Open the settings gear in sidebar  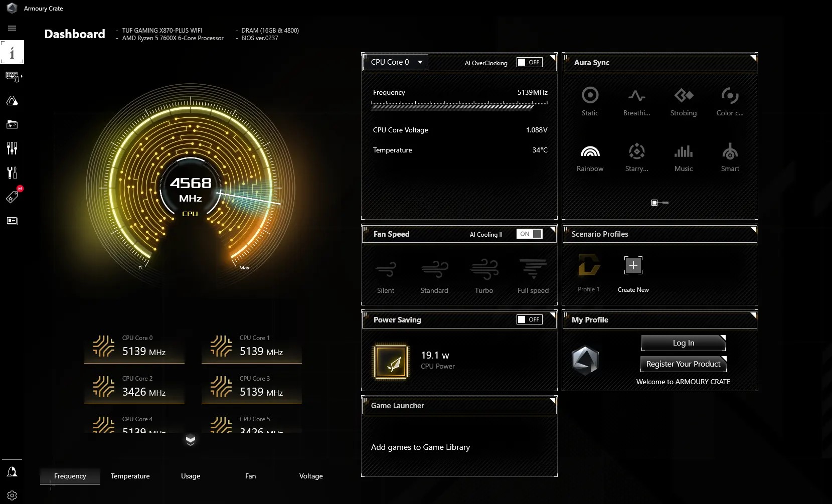12,495
